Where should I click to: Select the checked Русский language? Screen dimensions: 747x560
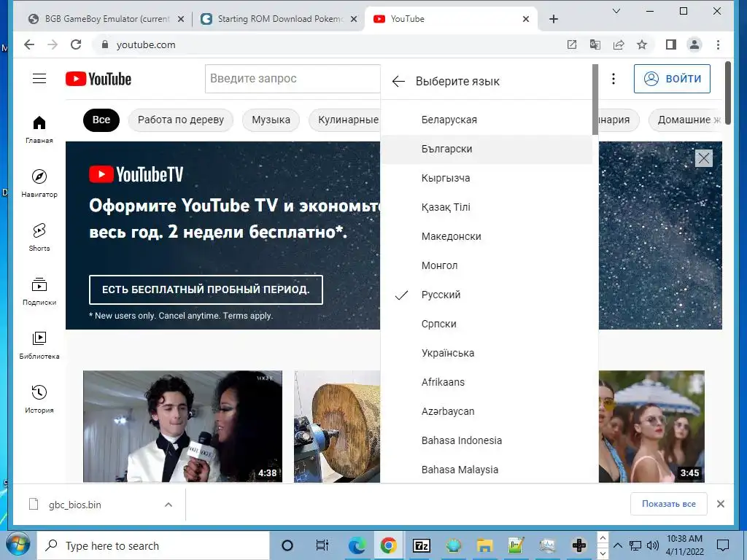487,295
